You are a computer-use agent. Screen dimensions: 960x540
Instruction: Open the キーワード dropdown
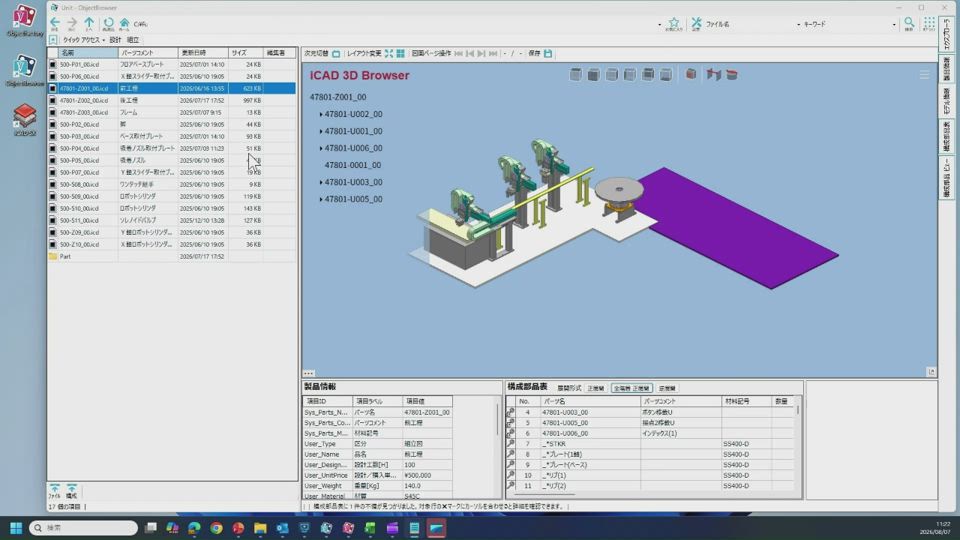(894, 24)
